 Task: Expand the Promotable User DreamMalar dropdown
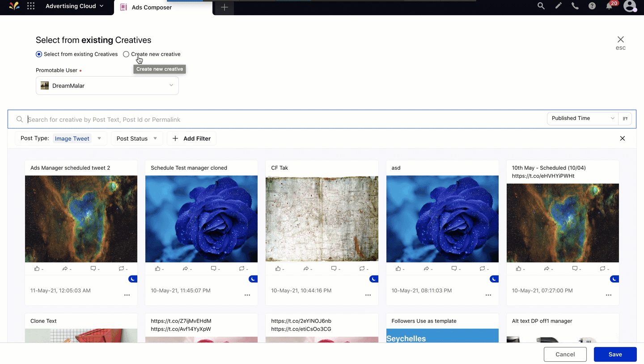pos(107,86)
